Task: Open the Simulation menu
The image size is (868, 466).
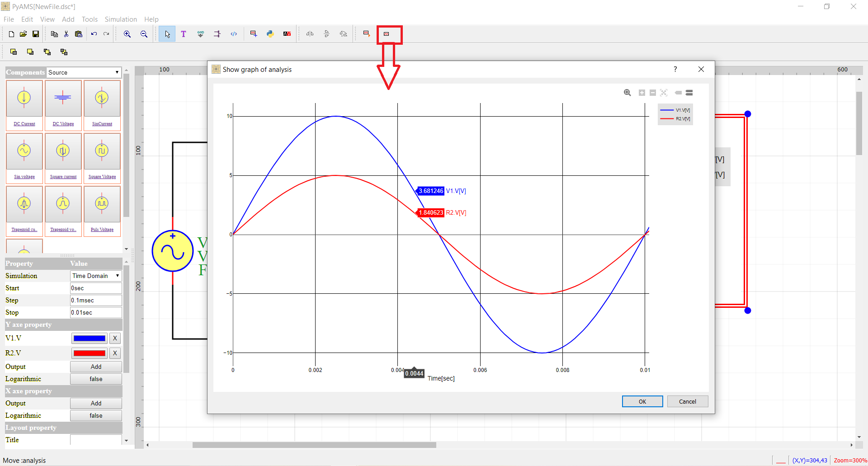Action: click(x=121, y=19)
